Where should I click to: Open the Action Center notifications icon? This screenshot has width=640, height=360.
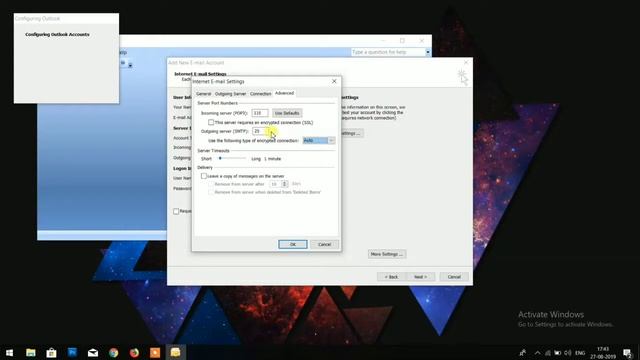(x=628, y=353)
